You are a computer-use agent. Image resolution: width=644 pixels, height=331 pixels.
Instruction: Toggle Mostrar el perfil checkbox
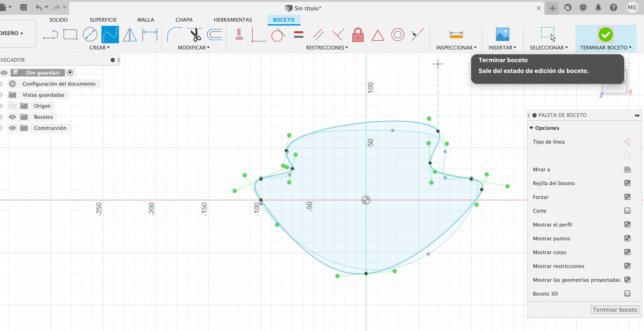pos(627,224)
